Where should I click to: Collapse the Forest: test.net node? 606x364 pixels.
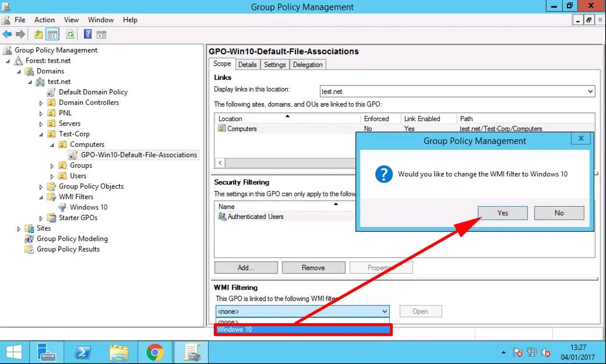coord(8,61)
